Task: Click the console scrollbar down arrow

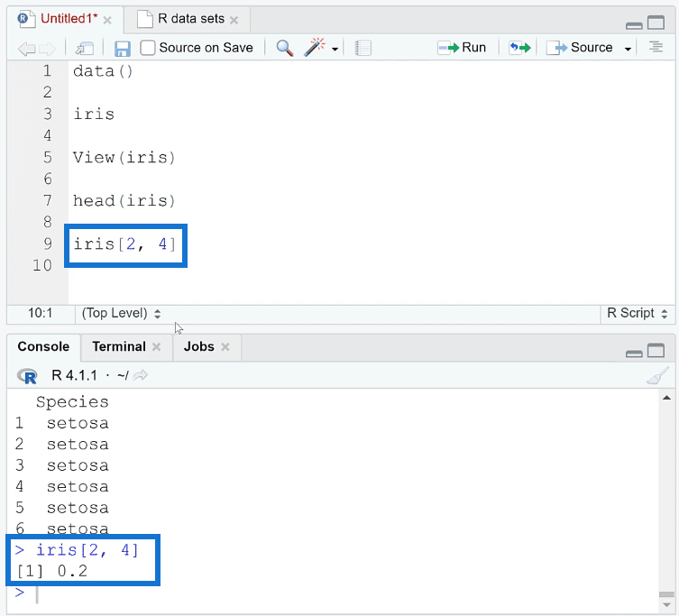Action: point(666,605)
